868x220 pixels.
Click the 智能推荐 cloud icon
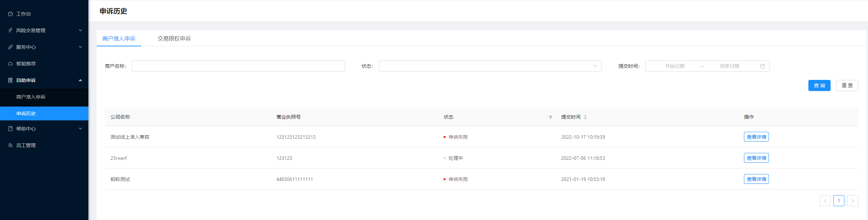coord(10,64)
